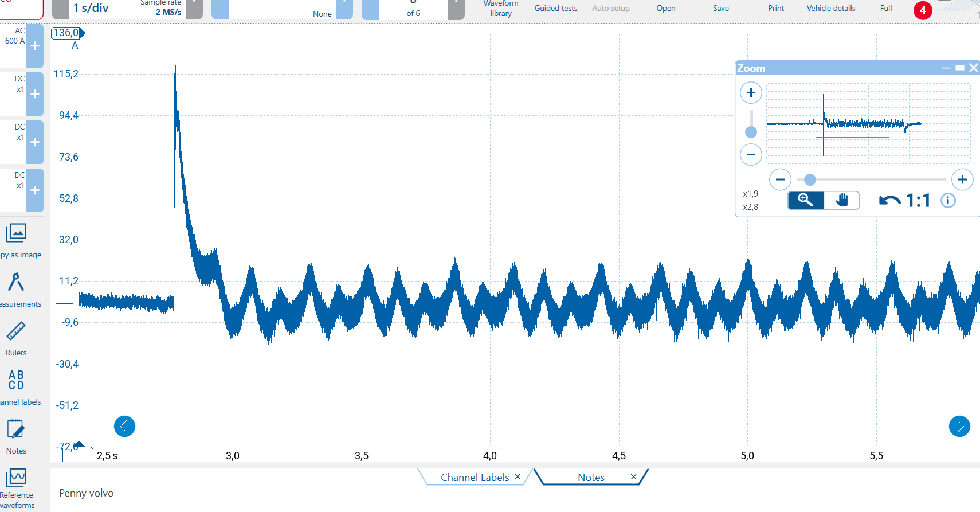
Task: Select the Notes tab at the bottom
Action: (x=591, y=477)
